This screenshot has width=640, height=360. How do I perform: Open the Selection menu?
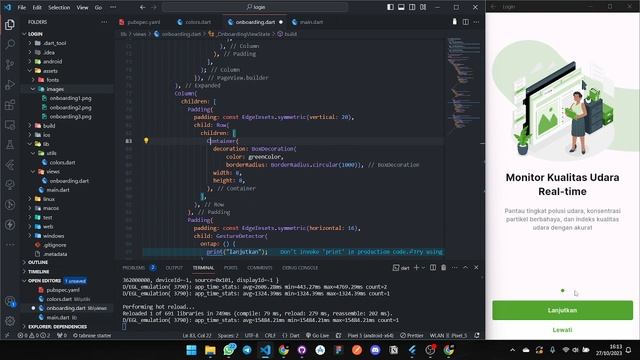[x=59, y=7]
